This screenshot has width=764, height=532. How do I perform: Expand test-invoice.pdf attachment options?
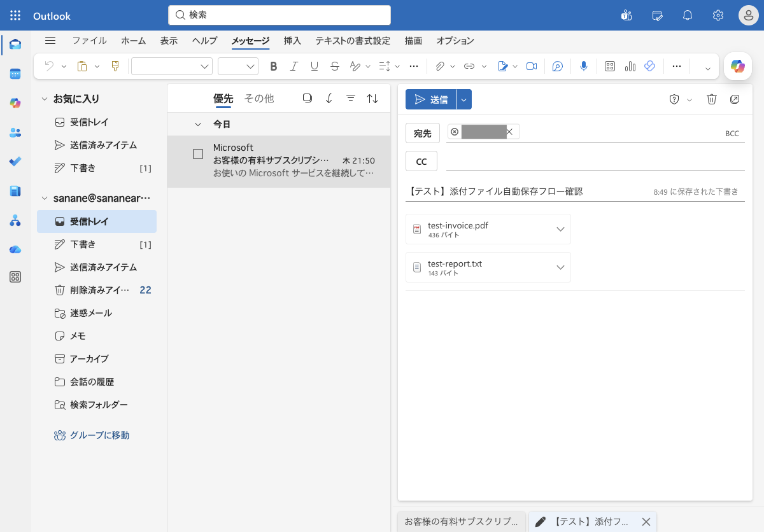coord(560,229)
